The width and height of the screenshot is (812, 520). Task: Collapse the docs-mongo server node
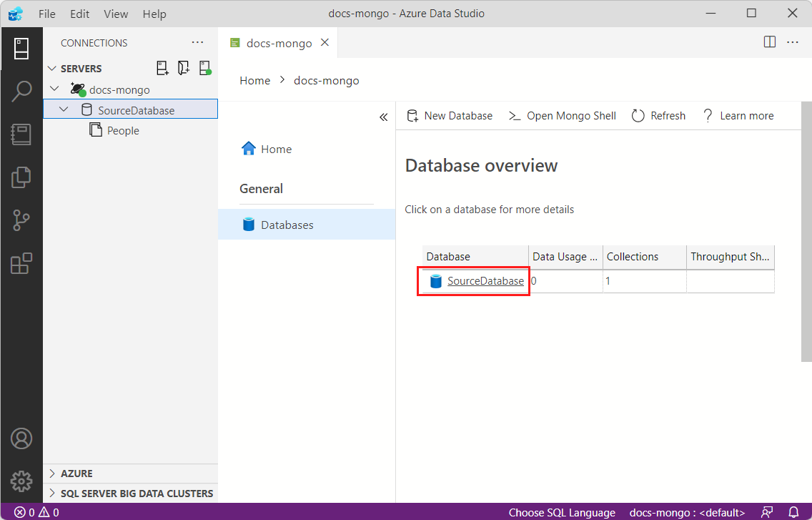54,89
